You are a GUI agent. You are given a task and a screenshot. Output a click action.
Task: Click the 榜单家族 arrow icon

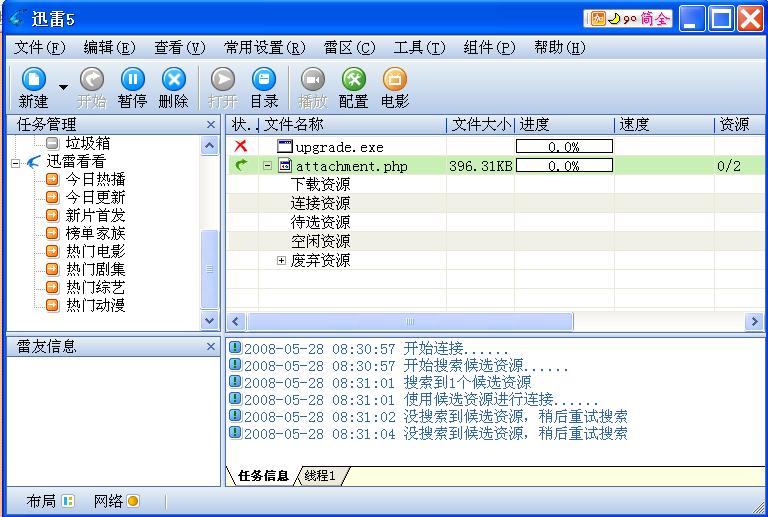(52, 233)
